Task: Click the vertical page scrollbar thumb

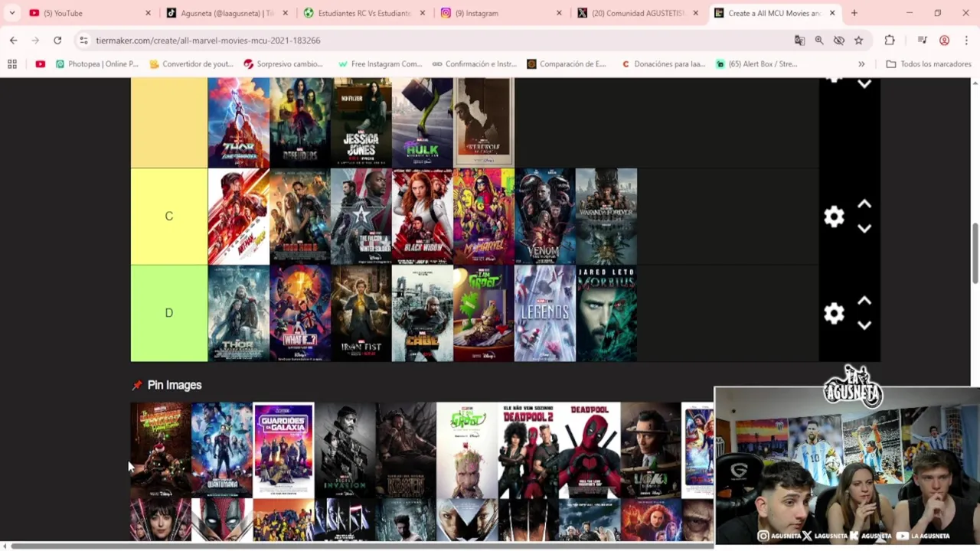Action: click(975, 253)
